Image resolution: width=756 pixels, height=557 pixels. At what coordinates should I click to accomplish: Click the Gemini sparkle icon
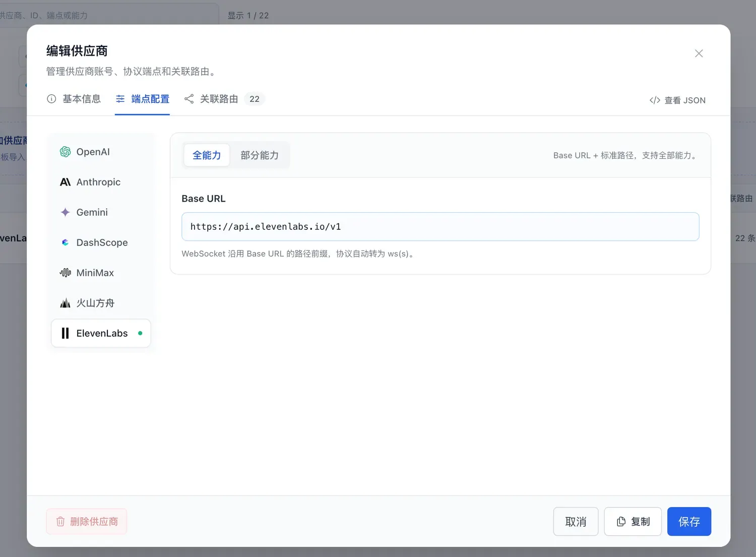[x=65, y=212]
